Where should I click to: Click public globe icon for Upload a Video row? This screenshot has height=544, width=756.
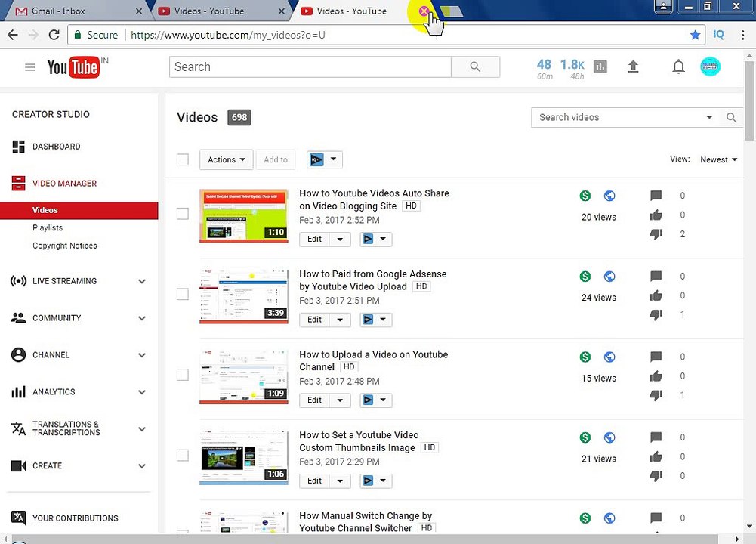[609, 357]
